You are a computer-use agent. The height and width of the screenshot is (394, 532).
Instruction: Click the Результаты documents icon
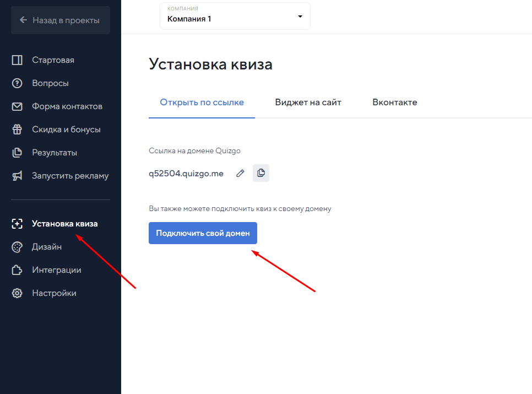tap(17, 153)
